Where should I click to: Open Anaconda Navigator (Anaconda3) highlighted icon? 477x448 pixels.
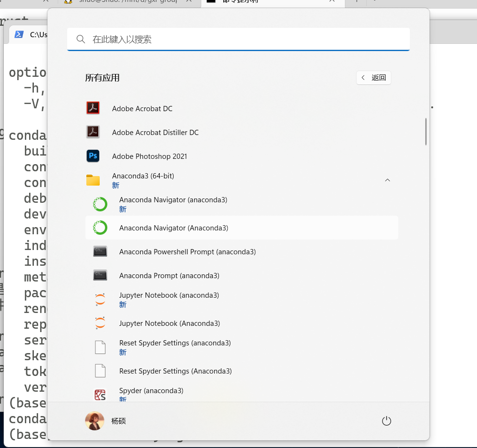point(100,228)
